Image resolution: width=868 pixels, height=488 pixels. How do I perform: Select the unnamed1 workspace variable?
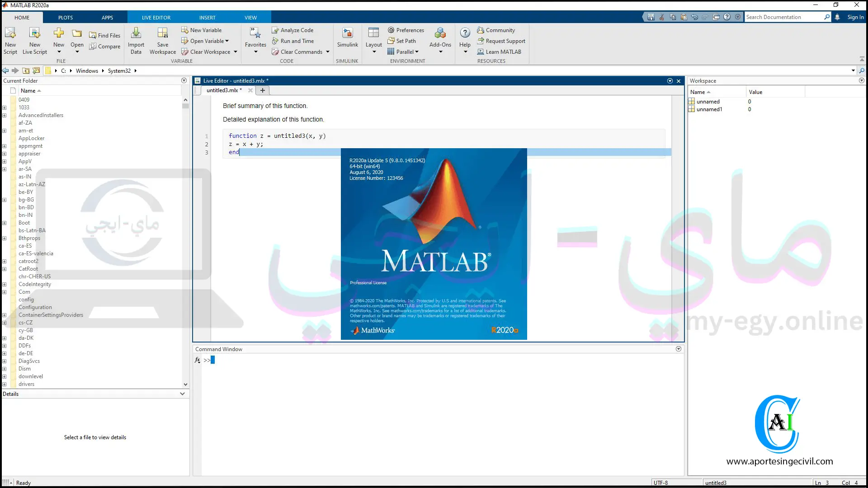709,109
